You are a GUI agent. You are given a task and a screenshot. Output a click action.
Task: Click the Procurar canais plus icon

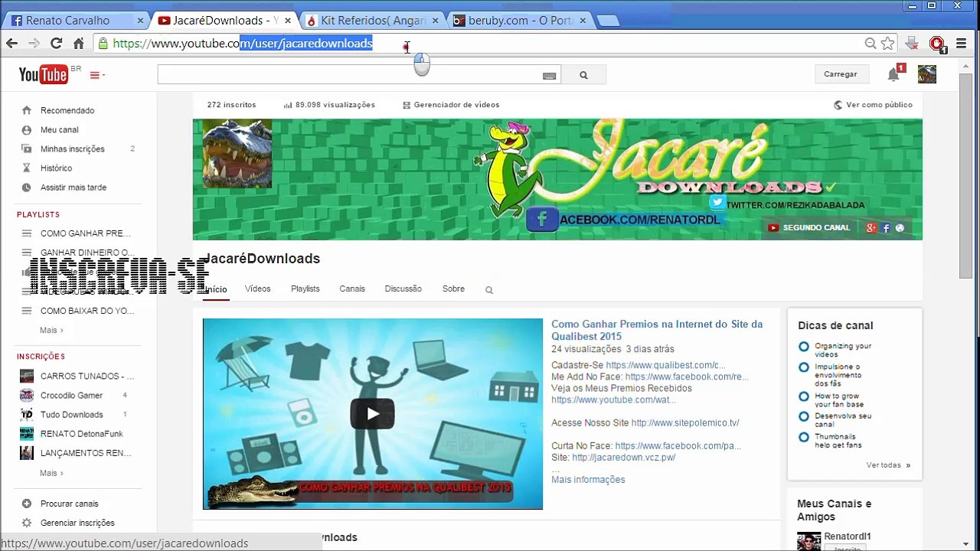(x=27, y=504)
